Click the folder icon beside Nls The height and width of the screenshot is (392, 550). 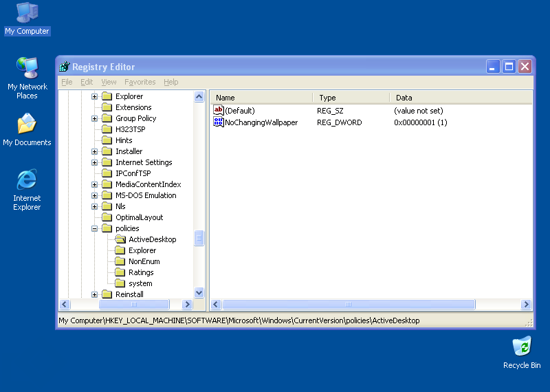pos(107,206)
